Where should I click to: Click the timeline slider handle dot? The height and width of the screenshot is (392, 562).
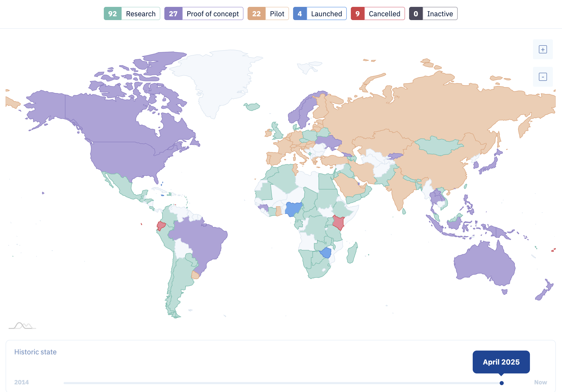tap(501, 383)
